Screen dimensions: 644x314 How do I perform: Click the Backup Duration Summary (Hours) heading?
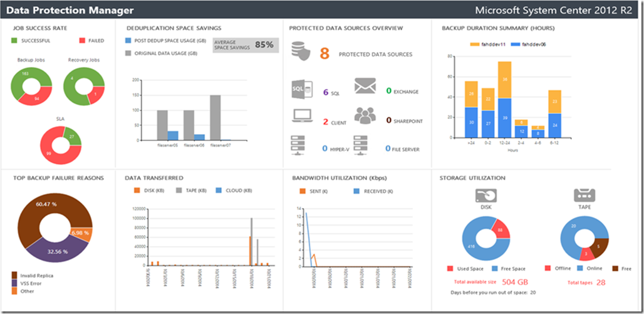tap(498, 28)
